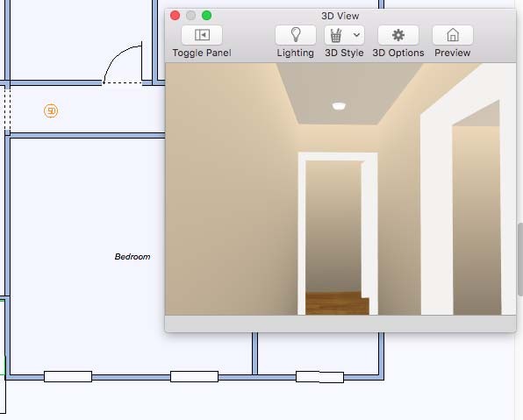523x420 pixels.
Task: Click the Preview house icon
Action: [x=453, y=35]
